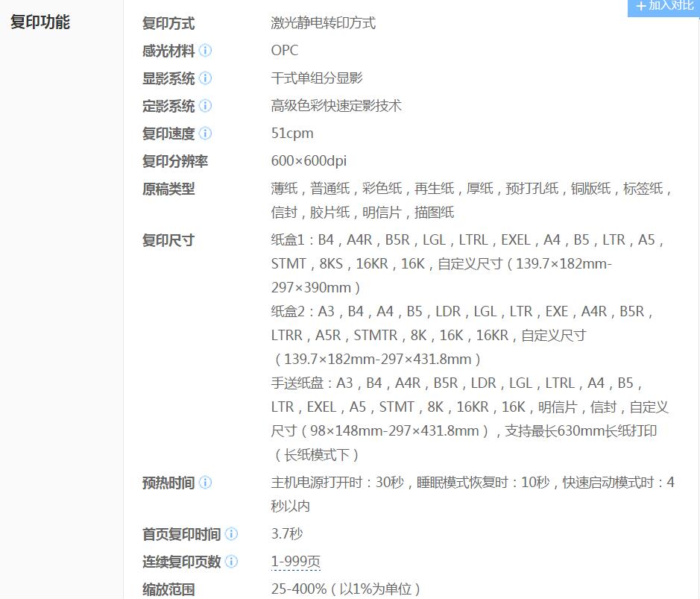Click the 600×600dpi resolution value
This screenshot has width=700, height=599.
pyautogui.click(x=309, y=161)
